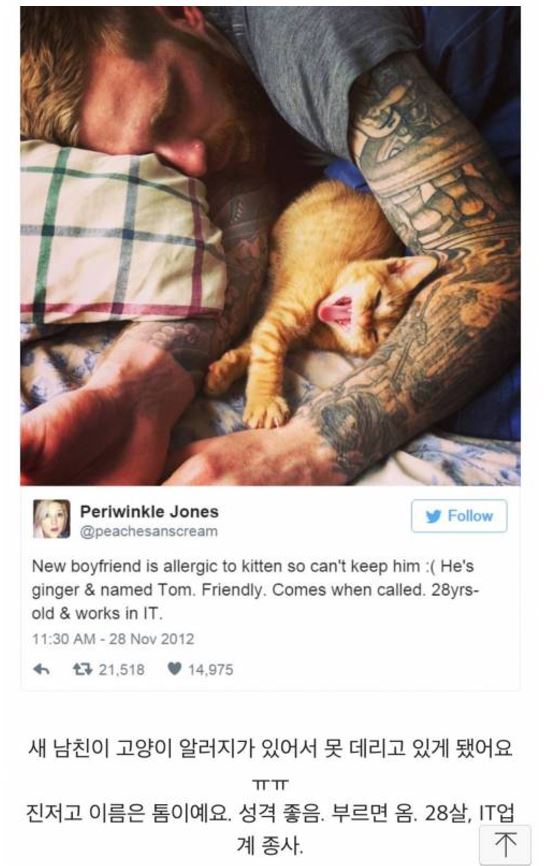The width and height of the screenshot is (546, 866).
Task: Like the tweet with the heart icon
Action: pyautogui.click(x=174, y=669)
